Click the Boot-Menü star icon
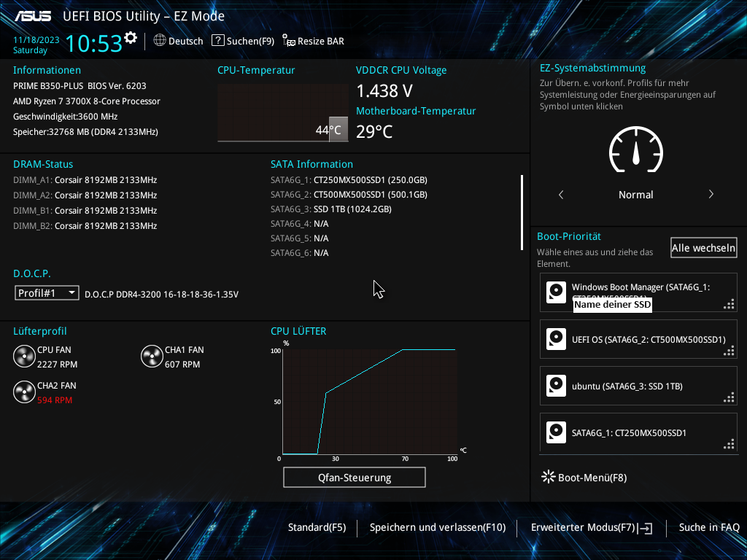Image resolution: width=747 pixels, height=560 pixels. (549, 477)
